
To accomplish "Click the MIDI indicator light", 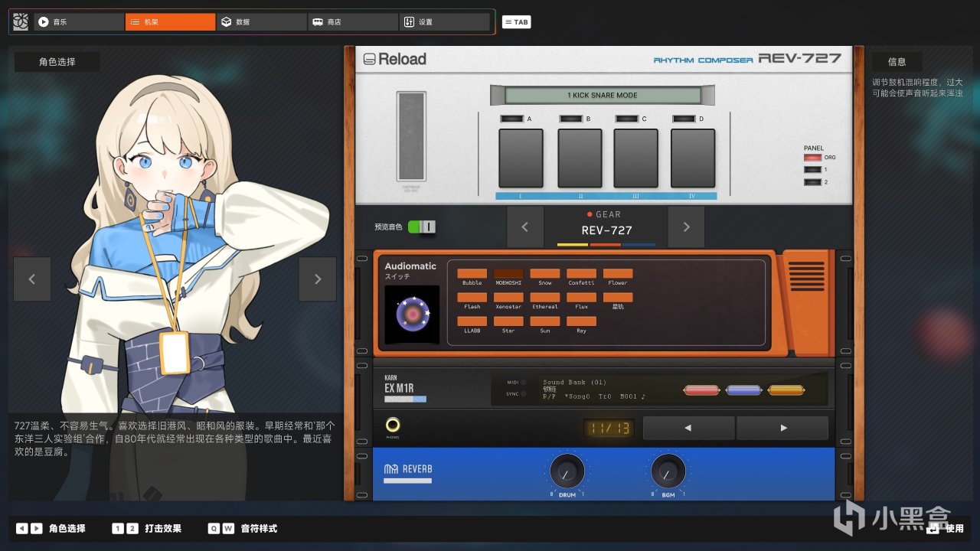I will 524,382.
